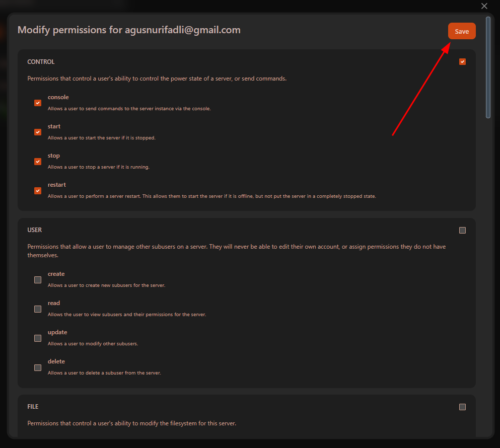500x448 pixels.
Task: Select all FILE permissions checkbox
Action: tap(462, 407)
